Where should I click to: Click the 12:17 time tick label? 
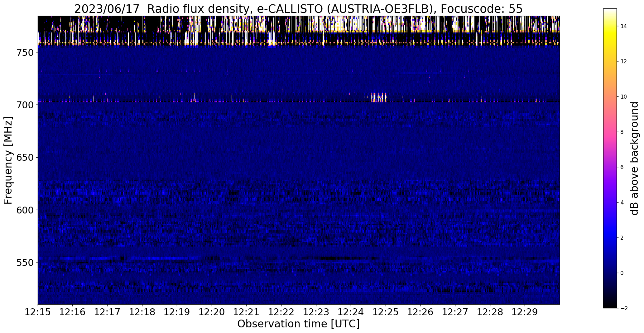(x=107, y=312)
